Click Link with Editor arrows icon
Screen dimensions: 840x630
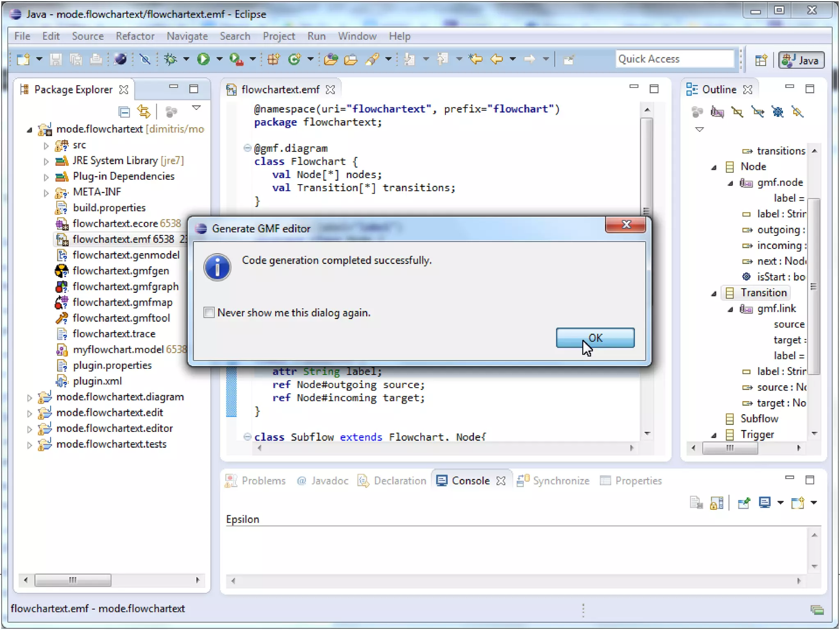pyautogui.click(x=144, y=112)
